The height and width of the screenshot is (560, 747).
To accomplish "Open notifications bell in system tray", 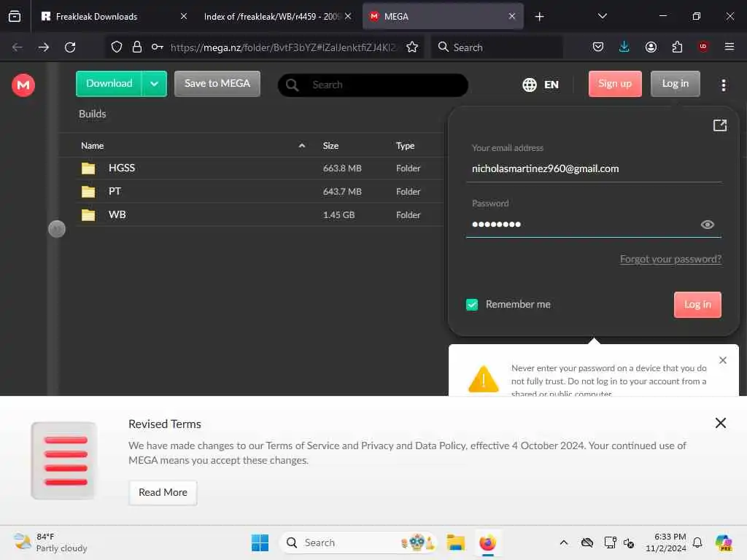I will click(697, 542).
